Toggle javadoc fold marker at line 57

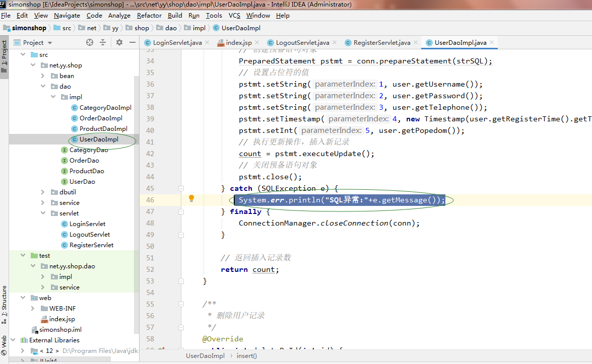point(181,327)
